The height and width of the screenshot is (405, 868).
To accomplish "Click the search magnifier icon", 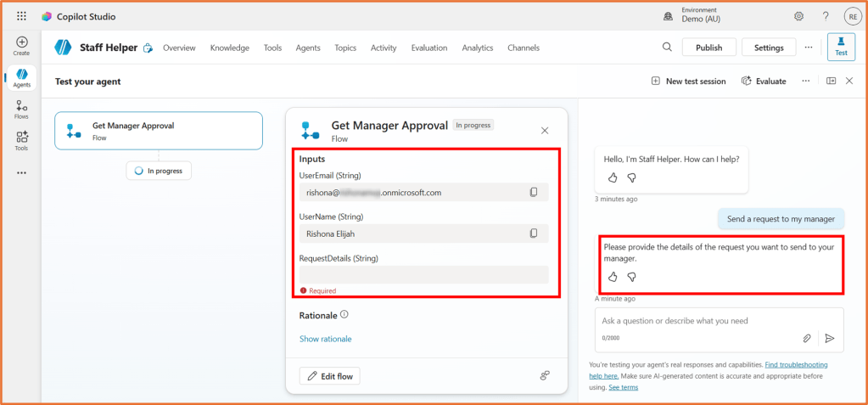I will point(667,47).
